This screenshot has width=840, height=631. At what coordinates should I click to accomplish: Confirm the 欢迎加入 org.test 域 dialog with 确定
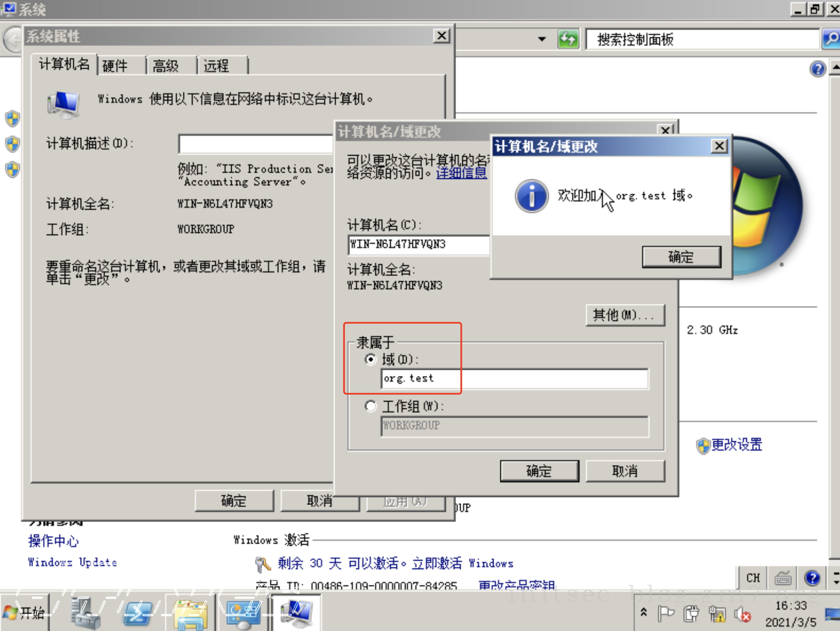[681, 257]
